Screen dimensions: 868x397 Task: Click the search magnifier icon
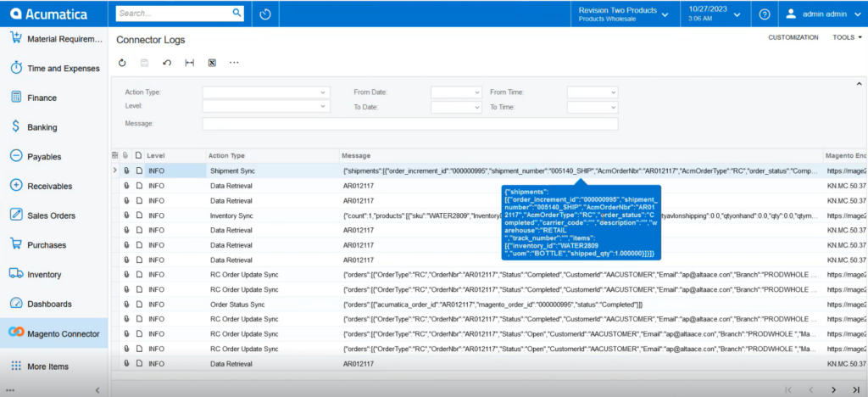click(x=236, y=13)
